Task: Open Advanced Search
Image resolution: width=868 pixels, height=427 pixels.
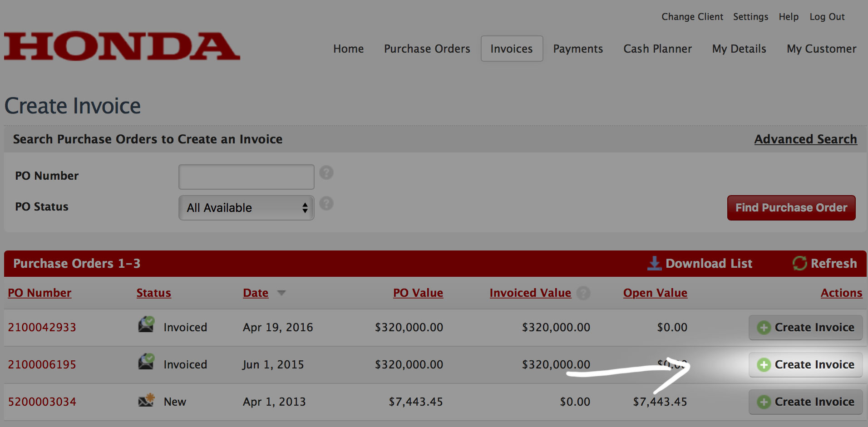Action: coord(806,139)
